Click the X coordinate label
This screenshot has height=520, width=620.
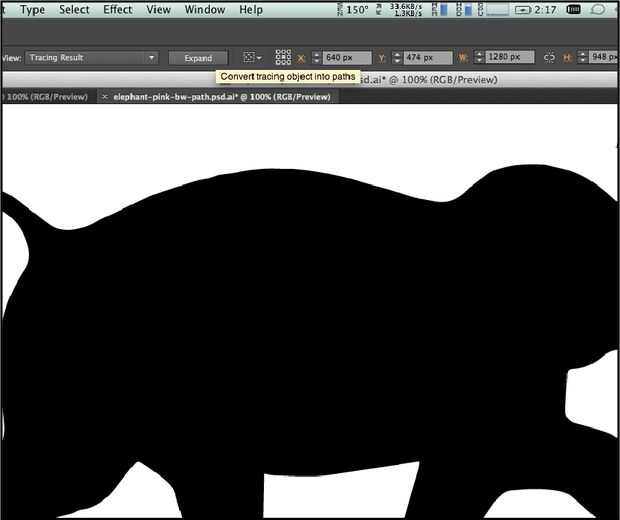301,59
